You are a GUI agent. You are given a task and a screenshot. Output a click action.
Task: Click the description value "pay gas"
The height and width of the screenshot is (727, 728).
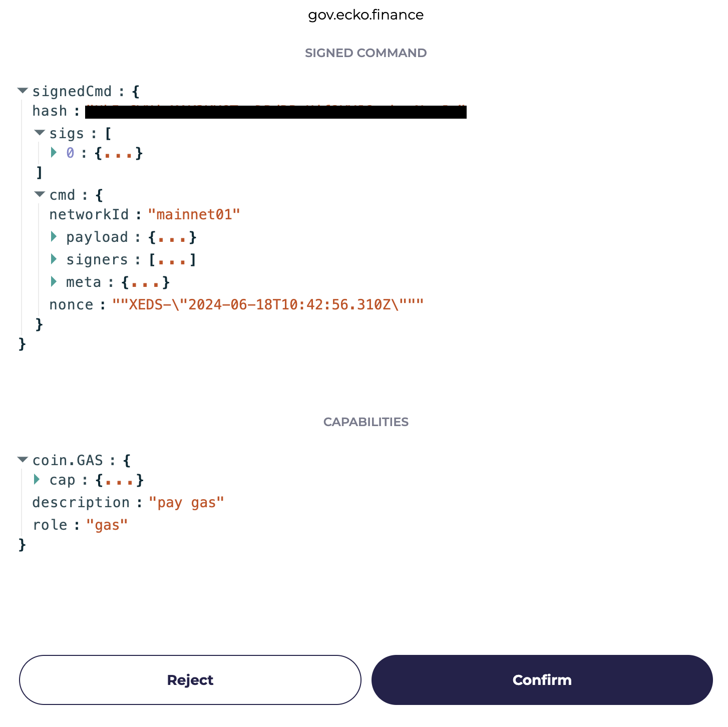187,503
